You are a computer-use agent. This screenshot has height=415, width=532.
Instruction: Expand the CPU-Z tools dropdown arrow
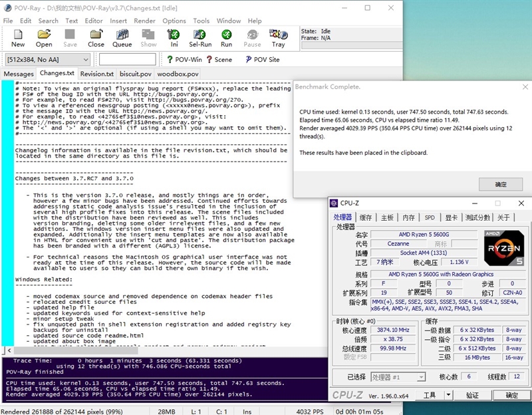coord(448,395)
